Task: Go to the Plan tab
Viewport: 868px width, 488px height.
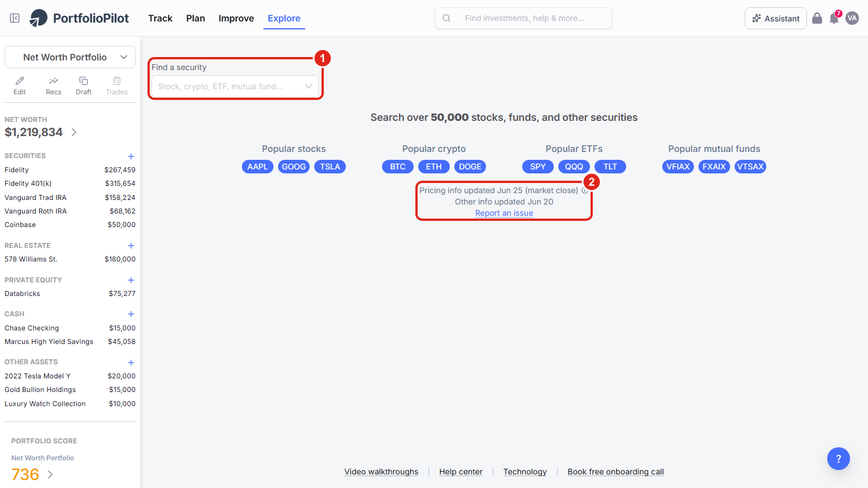Action: point(196,18)
